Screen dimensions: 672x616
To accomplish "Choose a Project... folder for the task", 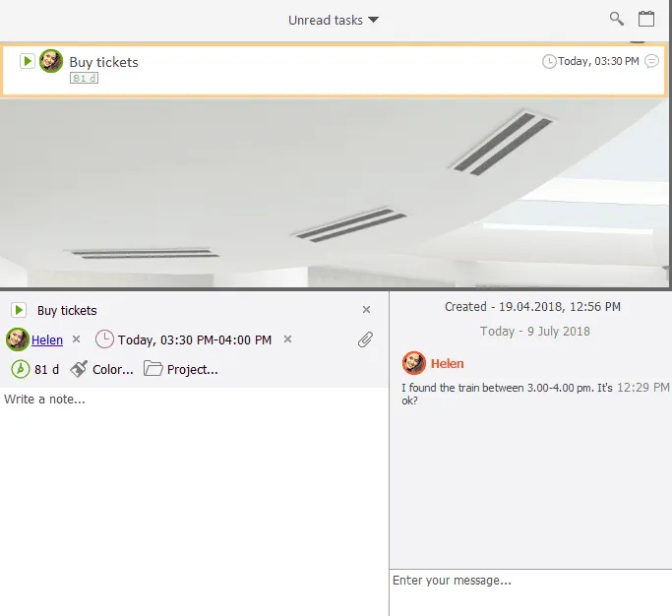I will point(180,369).
